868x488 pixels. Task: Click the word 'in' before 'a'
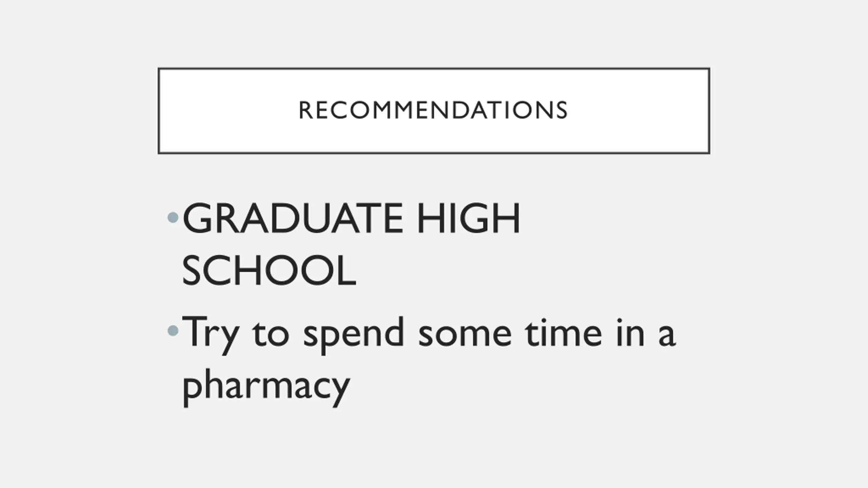(630, 332)
